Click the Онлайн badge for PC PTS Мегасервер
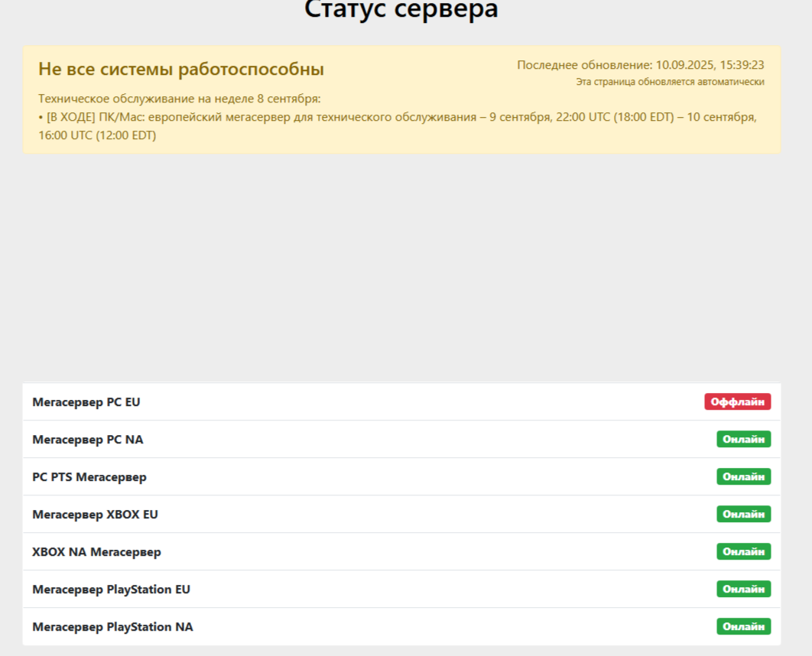This screenshot has height=656, width=812. 743,476
